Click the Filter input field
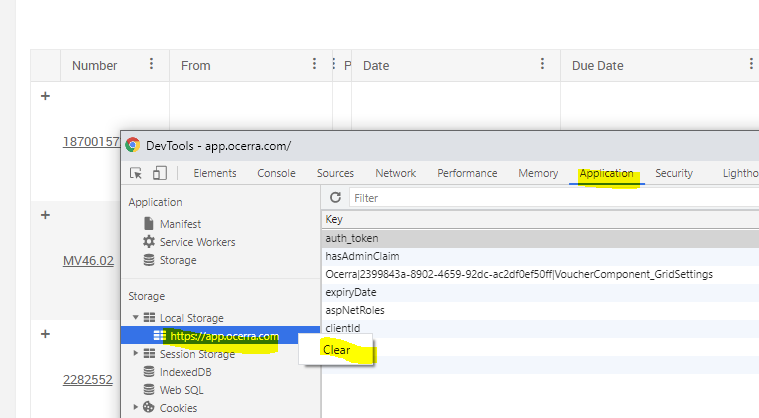Screen dimensions: 759x418 pyautogui.click(x=554, y=198)
